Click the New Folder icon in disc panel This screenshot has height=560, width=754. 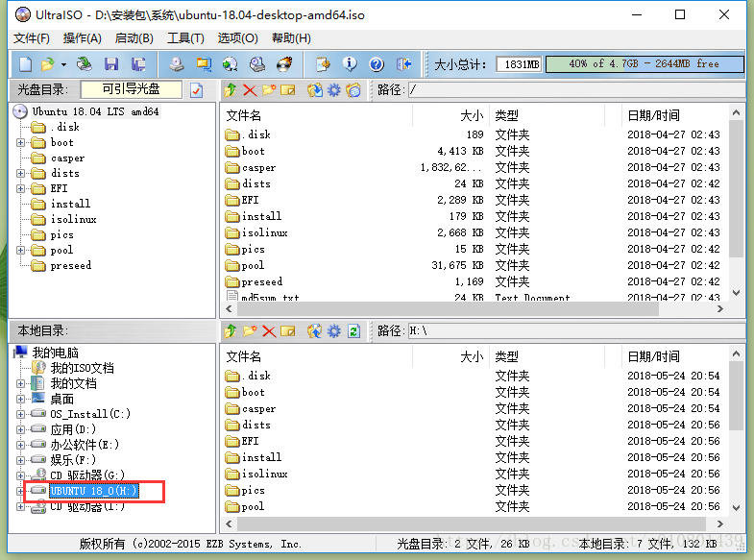(269, 90)
